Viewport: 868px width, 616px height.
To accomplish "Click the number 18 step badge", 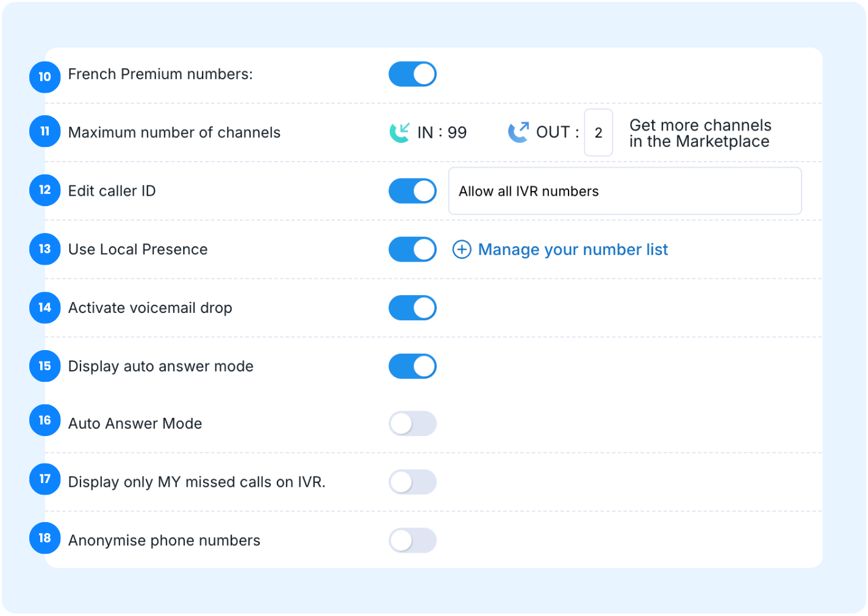I will 45,538.
